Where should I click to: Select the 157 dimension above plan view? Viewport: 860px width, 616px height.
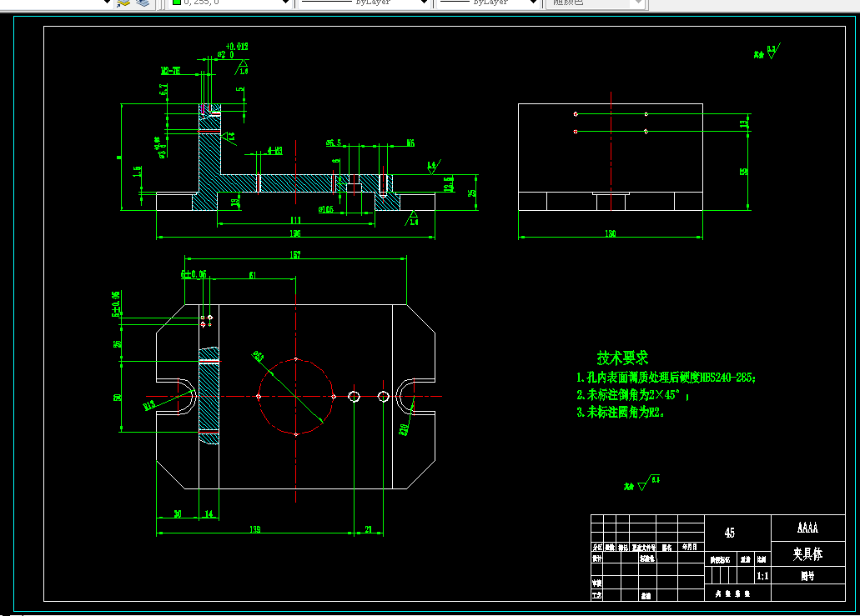click(x=295, y=255)
